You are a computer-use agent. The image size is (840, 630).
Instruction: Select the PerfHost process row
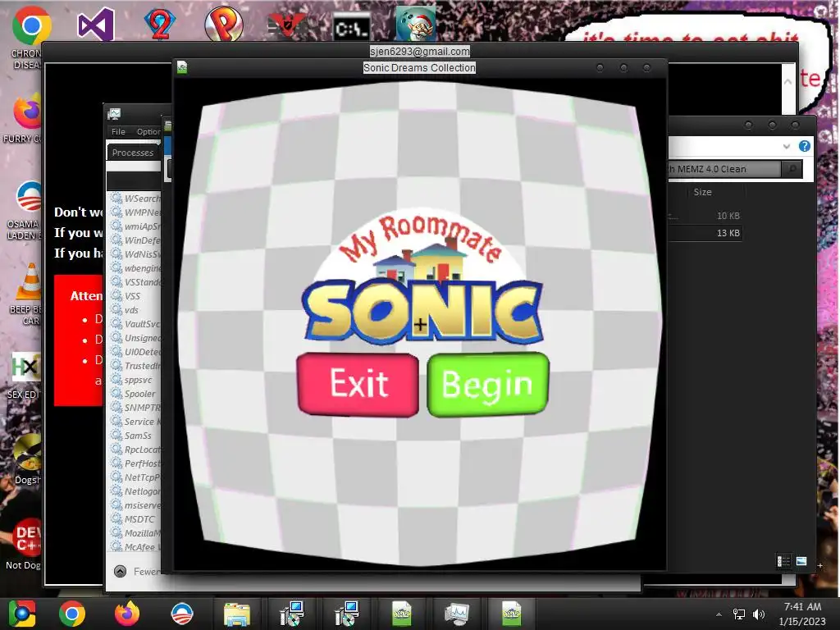pyautogui.click(x=135, y=463)
